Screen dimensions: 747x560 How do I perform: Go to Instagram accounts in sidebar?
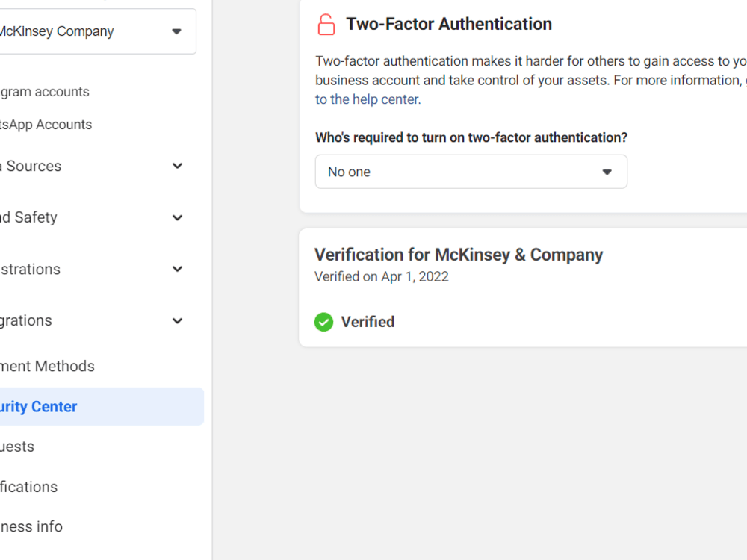coord(45,91)
